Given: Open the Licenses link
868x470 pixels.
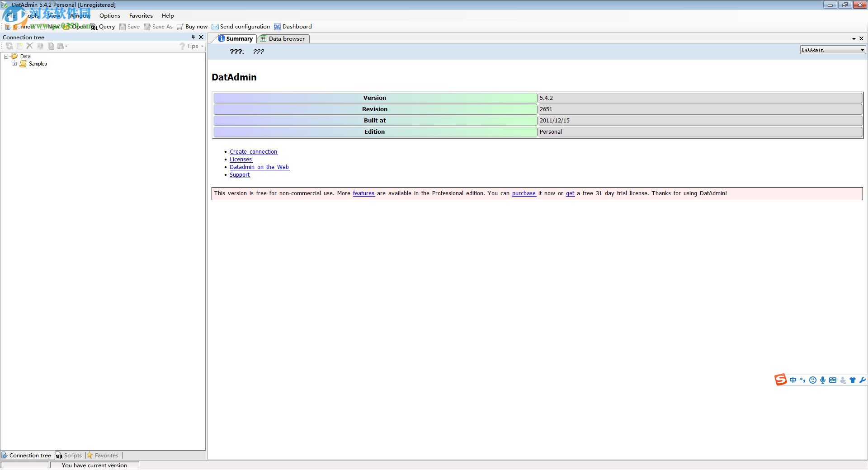Looking at the screenshot, I should [241, 160].
